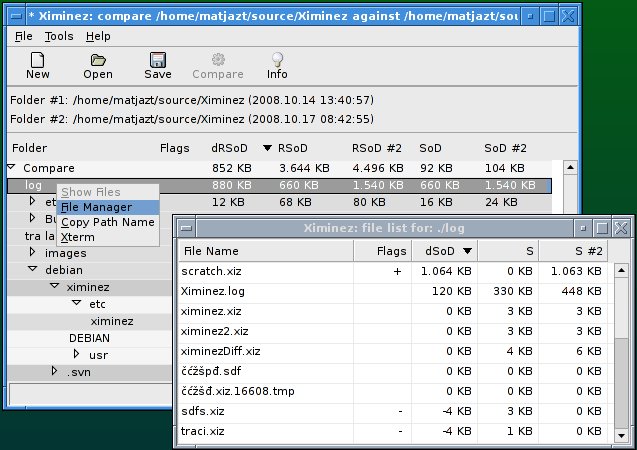This screenshot has height=450, width=637.
Task: Choose Copy Path Name from context menu
Action: pyautogui.click(x=107, y=222)
